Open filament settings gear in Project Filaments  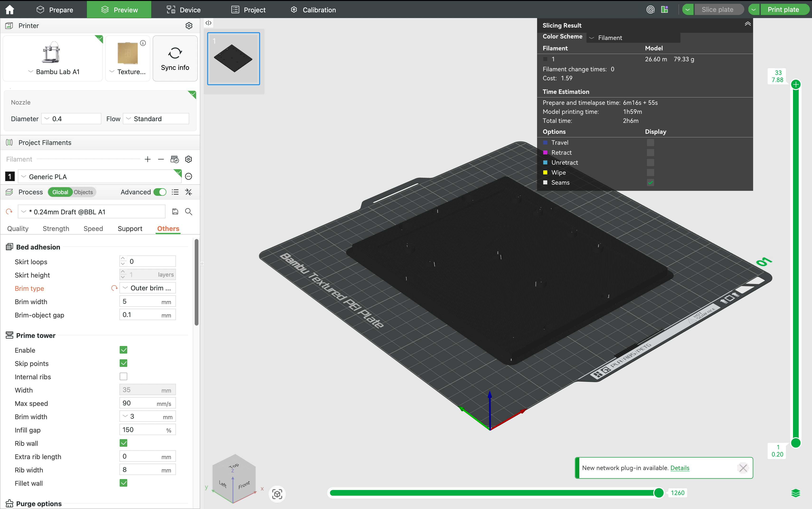click(189, 159)
